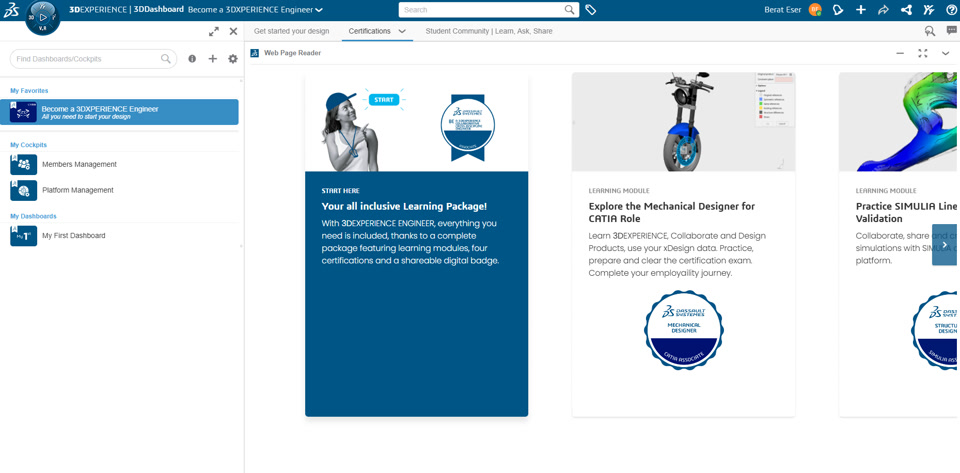Click the Mechanical Designer CATIA Associate badge
Image resolution: width=960 pixels, height=473 pixels.
click(x=683, y=330)
